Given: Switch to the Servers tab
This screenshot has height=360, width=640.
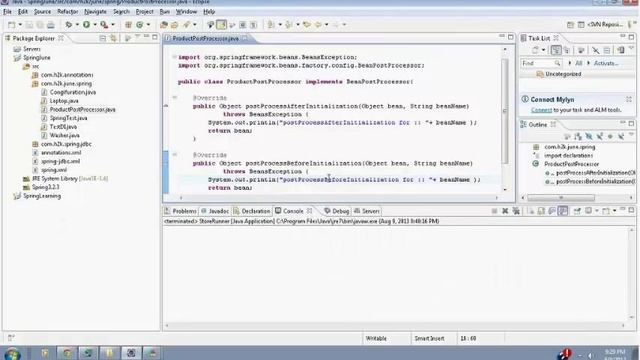Looking at the screenshot, I should 367,211.
